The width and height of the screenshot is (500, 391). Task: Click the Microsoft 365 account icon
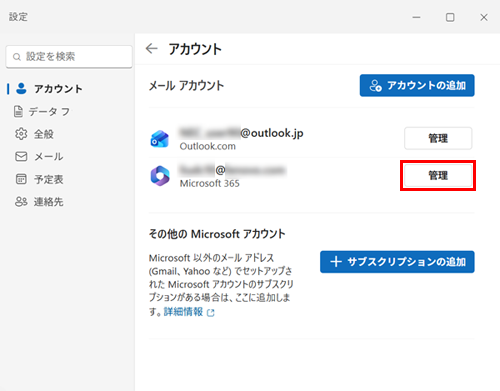click(160, 176)
